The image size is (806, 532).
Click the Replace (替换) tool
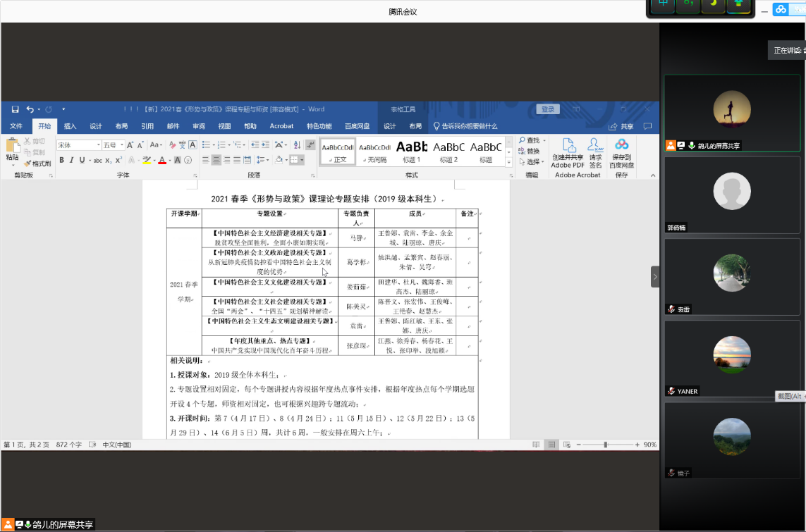[528, 151]
